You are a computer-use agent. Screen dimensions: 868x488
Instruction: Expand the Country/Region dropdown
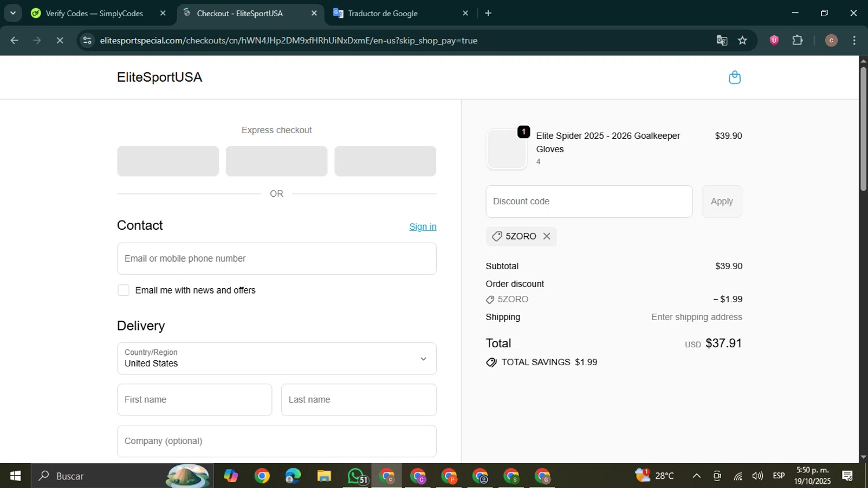pos(277,358)
